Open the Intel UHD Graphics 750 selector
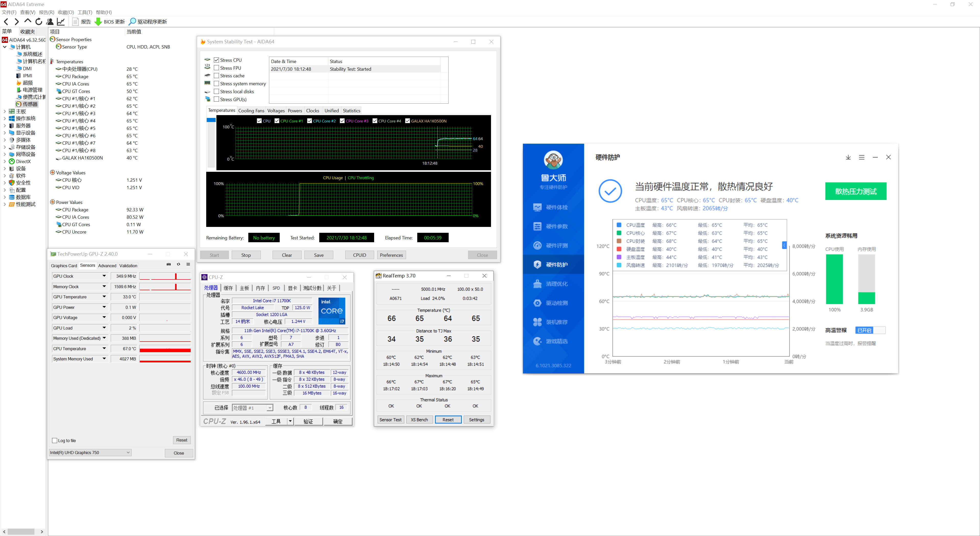The width and height of the screenshot is (980, 536). tap(90, 453)
